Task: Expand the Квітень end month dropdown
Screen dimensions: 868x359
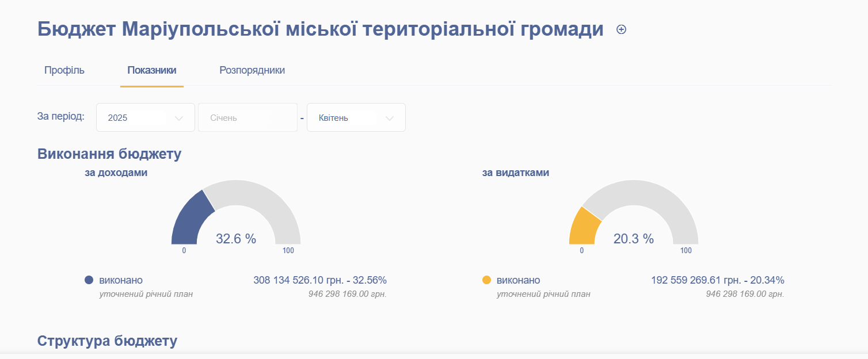Action: (x=356, y=117)
